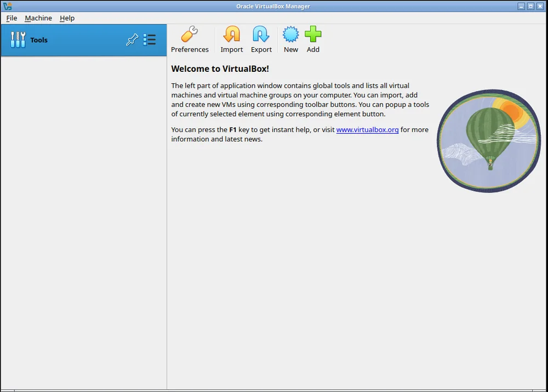Click the VirtualBox title bar app icon
This screenshot has height=392, width=548.
coord(7,6)
